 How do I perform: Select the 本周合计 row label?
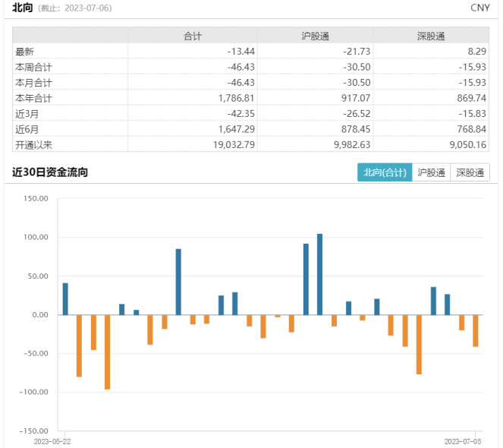coord(33,67)
